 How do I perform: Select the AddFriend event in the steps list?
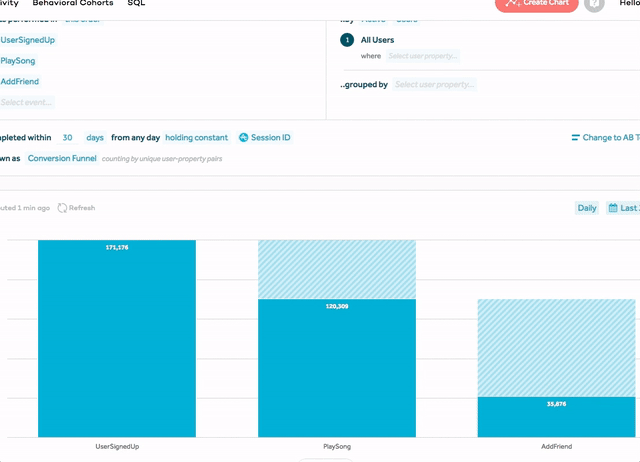click(20, 82)
